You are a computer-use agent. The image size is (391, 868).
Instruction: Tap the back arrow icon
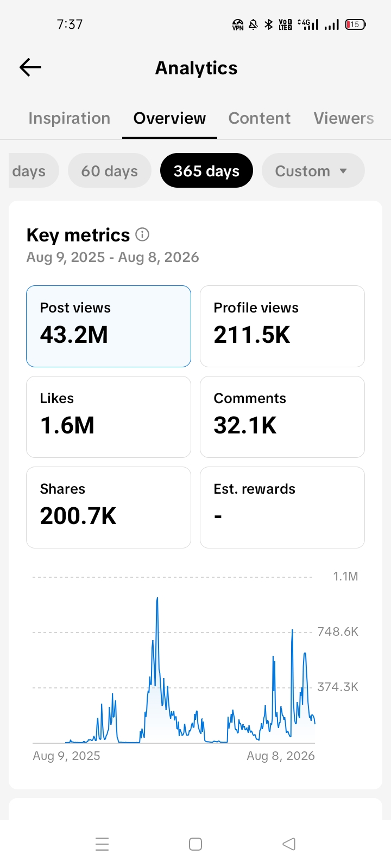(30, 67)
